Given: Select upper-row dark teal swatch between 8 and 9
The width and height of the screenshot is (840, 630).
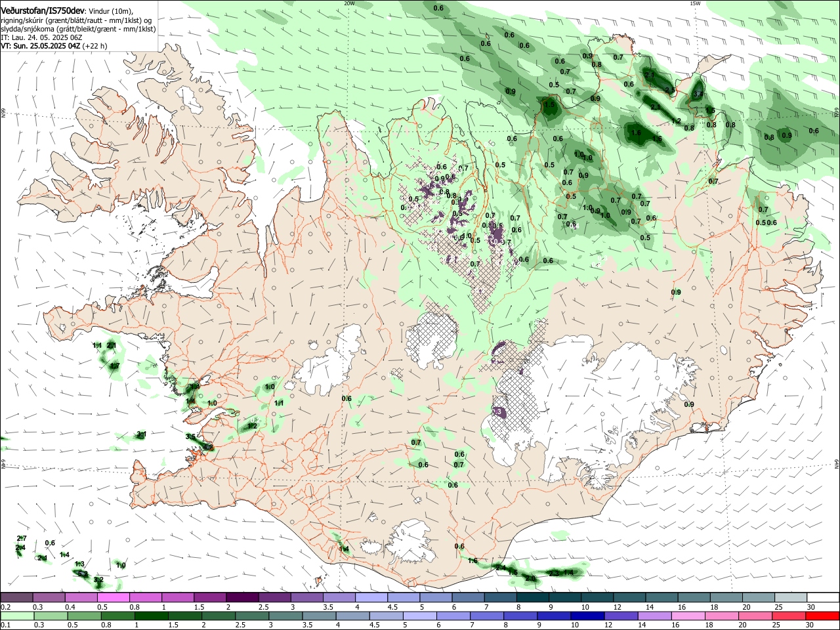Looking at the screenshot, I should coord(533,598).
